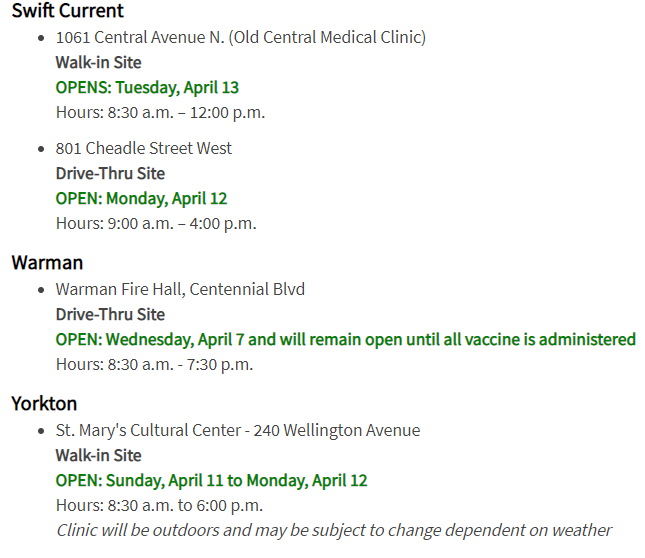Click Hours: 8:30 a.m. – 12:00 p.m. line
Viewport: 645px width, 558px height.
tap(160, 113)
